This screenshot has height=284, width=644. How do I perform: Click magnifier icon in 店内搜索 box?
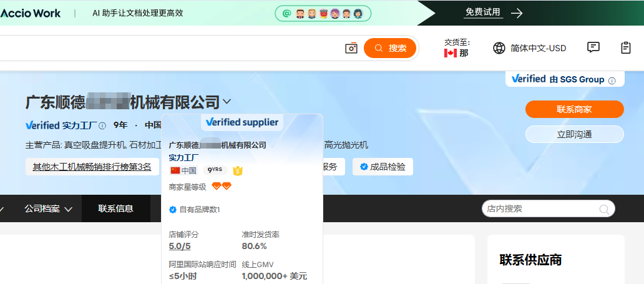click(604, 209)
